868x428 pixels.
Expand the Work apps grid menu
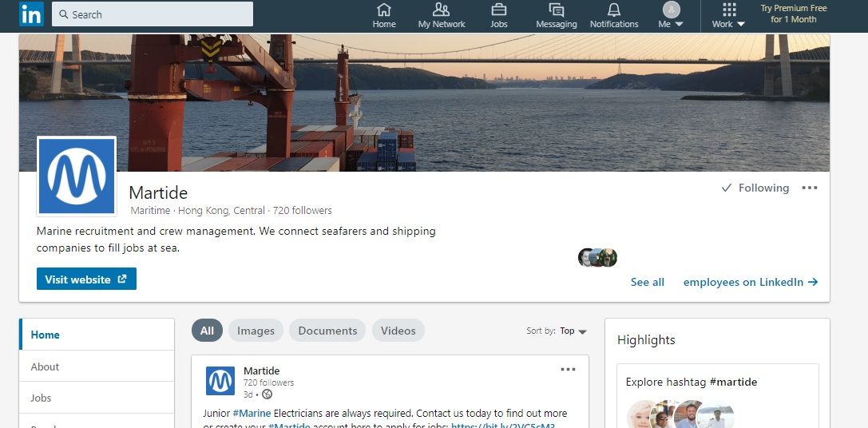728,15
